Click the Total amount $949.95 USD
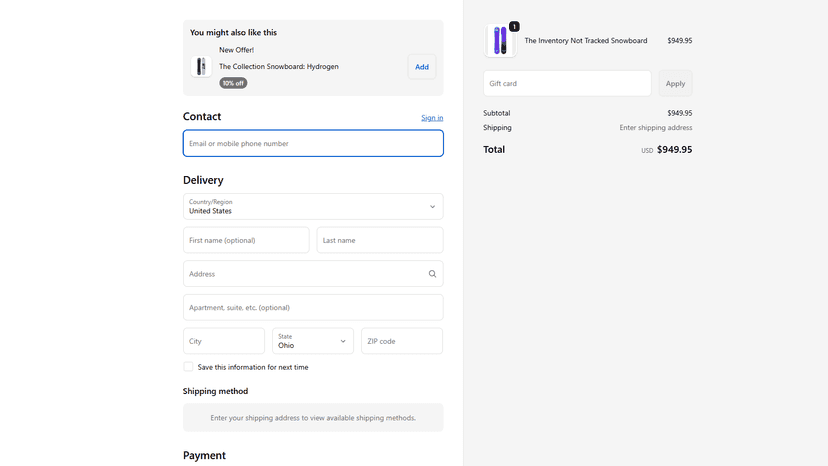 pos(666,150)
